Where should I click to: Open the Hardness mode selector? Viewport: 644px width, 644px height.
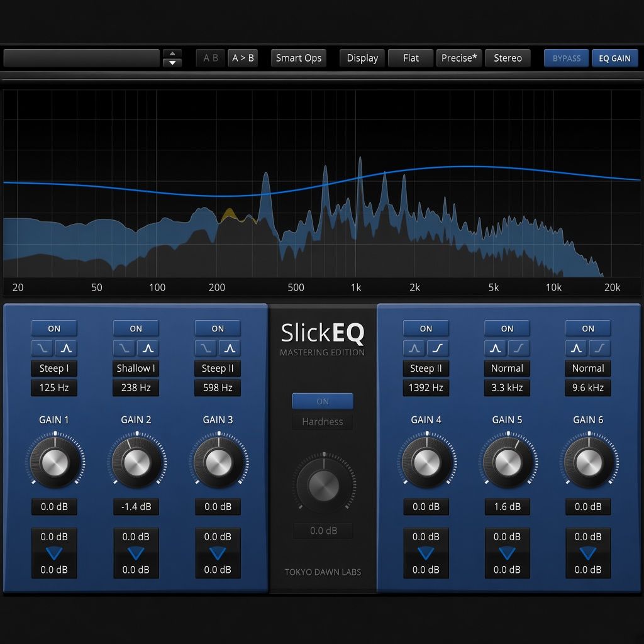tap(323, 422)
